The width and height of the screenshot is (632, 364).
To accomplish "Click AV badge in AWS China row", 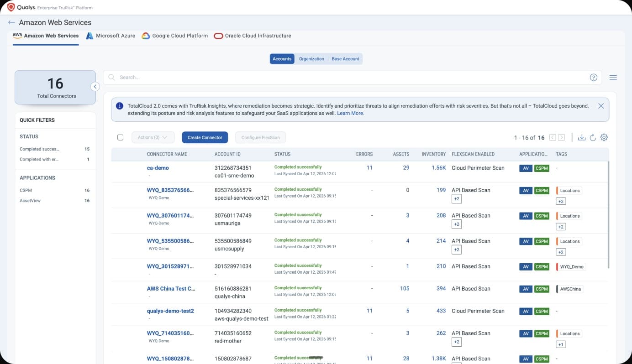I will click(526, 289).
